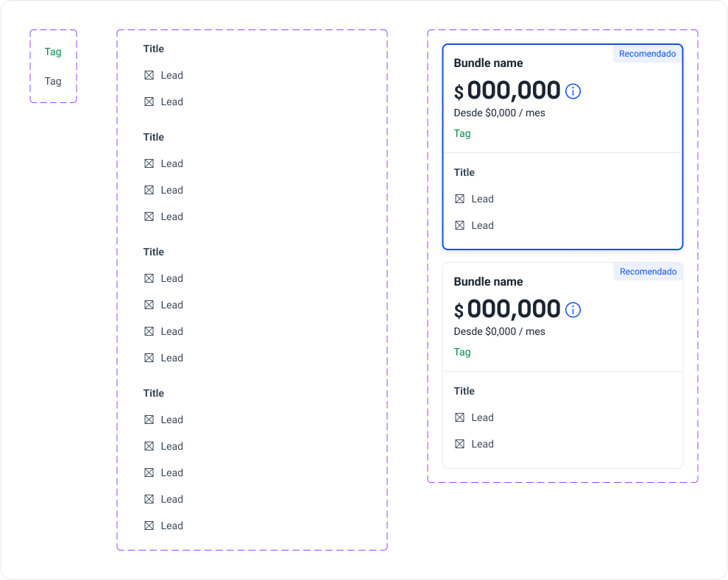Click the bottommost Lead icon in the long list
This screenshot has width=728, height=580.
pos(149,526)
